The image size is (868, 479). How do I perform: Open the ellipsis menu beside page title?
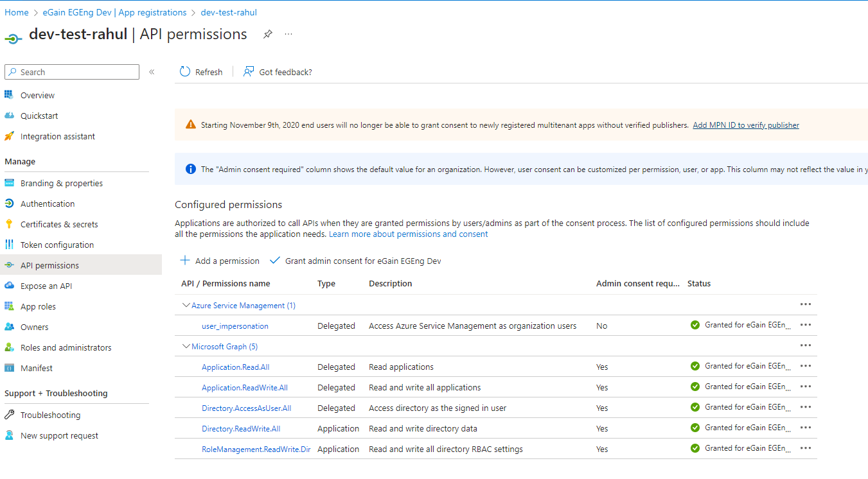[288, 34]
